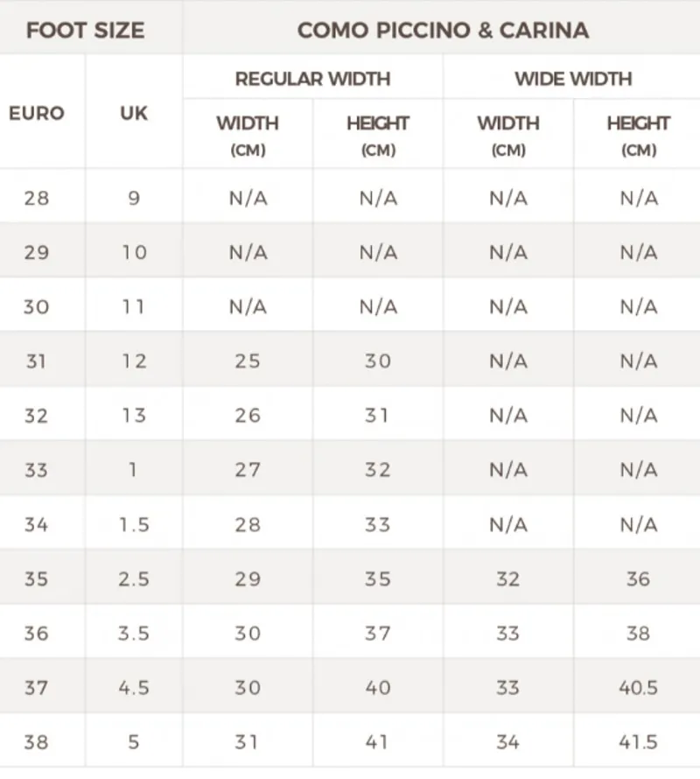Click the EURO size 37 cell
This screenshot has width=700, height=779.
pyautogui.click(x=37, y=688)
